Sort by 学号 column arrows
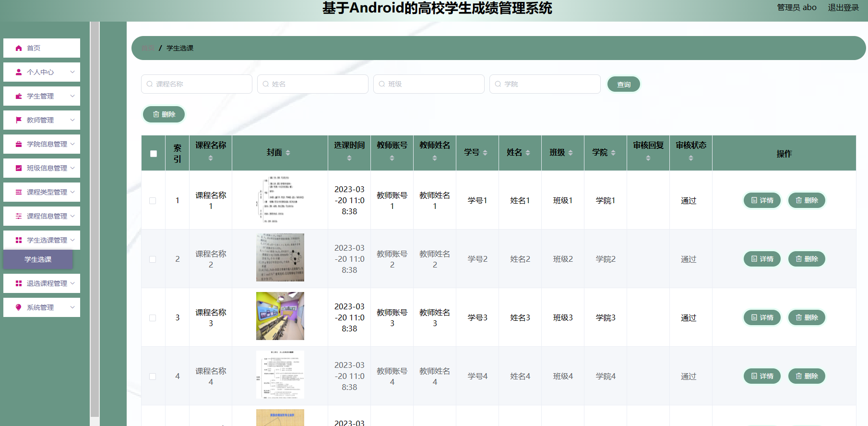 point(485,153)
